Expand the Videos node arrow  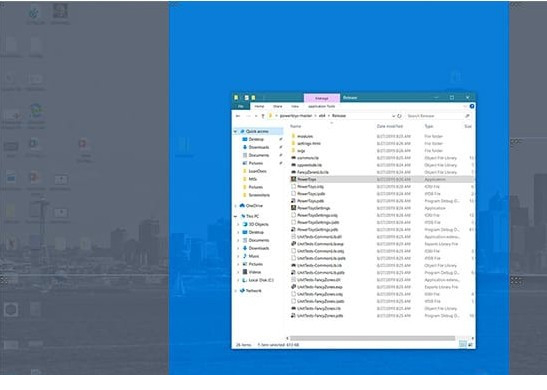[239, 272]
